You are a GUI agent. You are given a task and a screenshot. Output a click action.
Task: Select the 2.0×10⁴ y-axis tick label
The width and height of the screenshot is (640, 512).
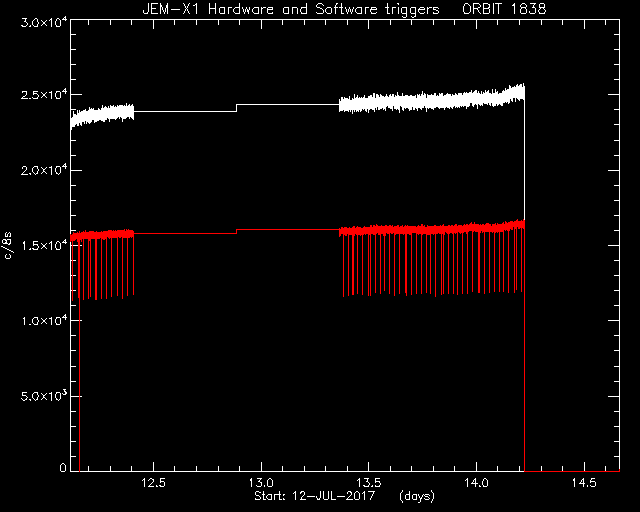(44, 170)
